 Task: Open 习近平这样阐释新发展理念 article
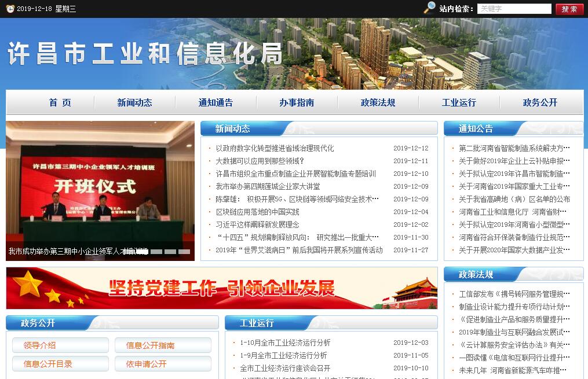257,225
